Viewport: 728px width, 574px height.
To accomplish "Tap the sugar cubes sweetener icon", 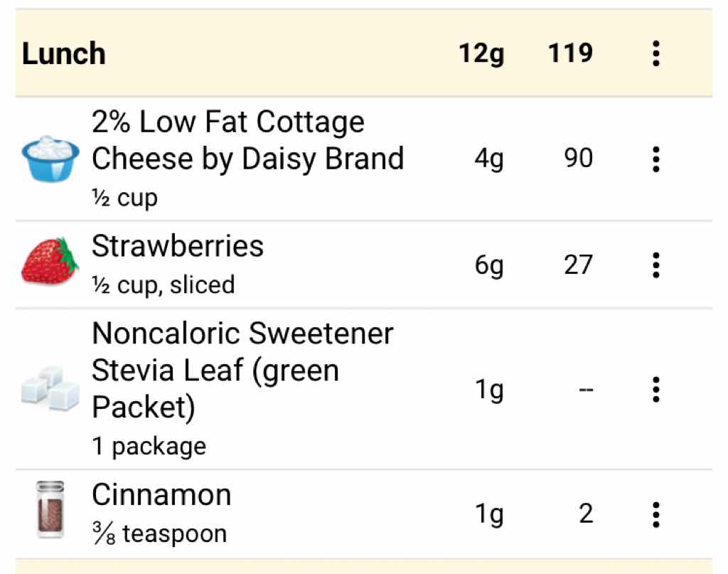I will [50, 389].
